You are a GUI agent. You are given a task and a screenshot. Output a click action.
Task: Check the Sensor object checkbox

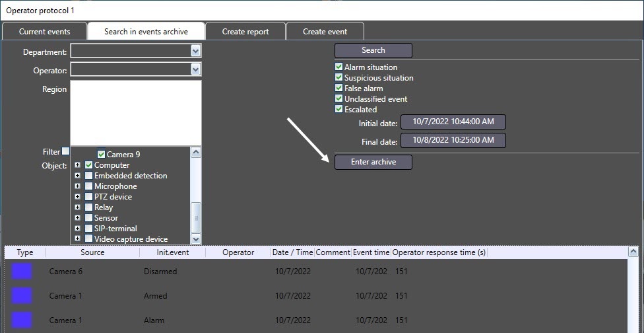88,218
